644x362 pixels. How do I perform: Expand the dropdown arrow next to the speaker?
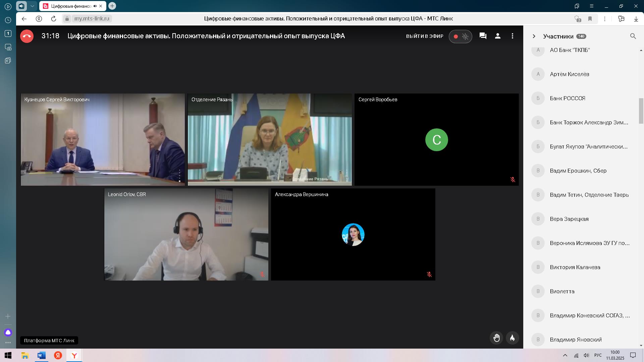tap(32, 6)
